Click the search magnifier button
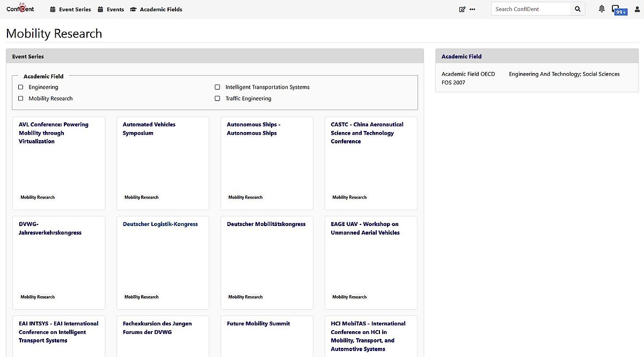The image size is (644, 357). (x=577, y=9)
